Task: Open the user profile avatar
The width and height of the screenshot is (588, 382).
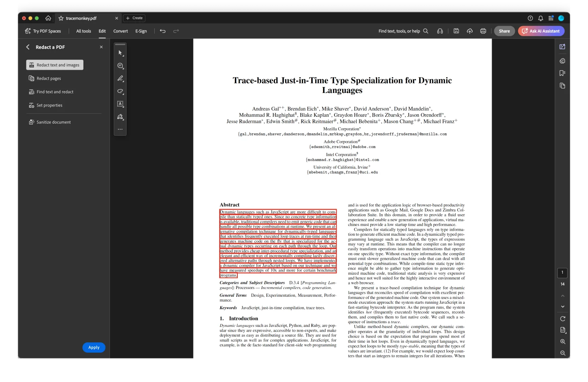Action: click(x=561, y=18)
